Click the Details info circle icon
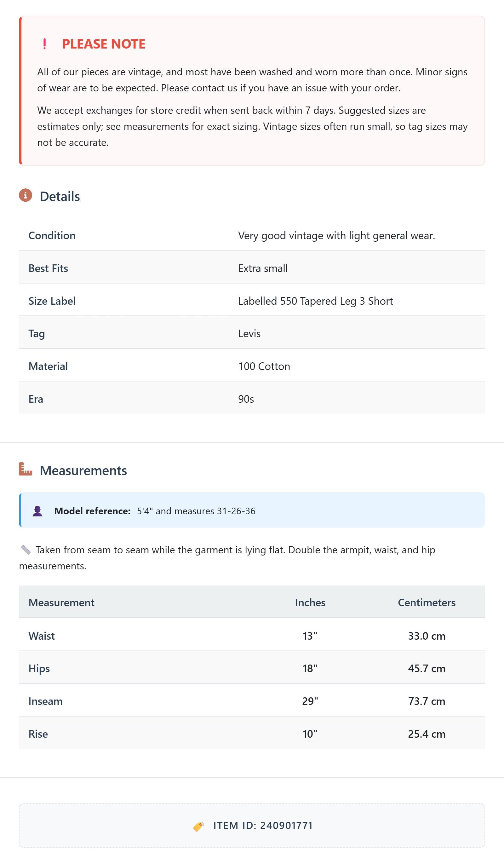The height and width of the screenshot is (864, 504). (x=26, y=195)
